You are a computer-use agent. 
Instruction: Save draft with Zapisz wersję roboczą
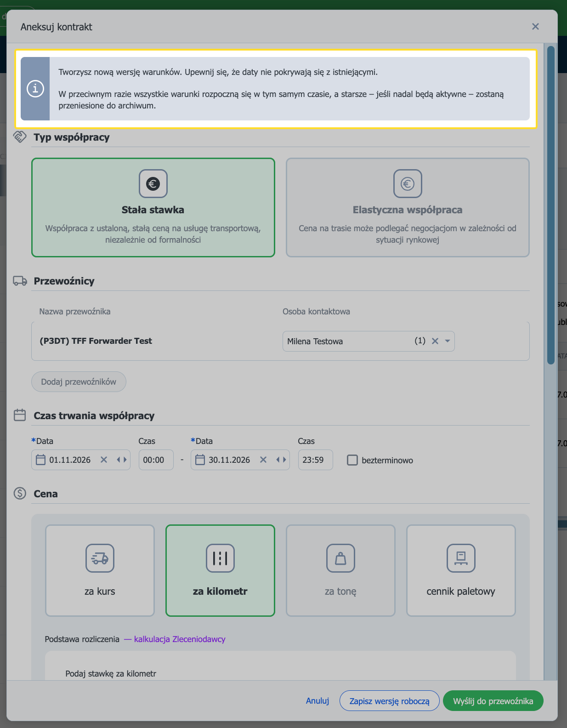pos(389,701)
